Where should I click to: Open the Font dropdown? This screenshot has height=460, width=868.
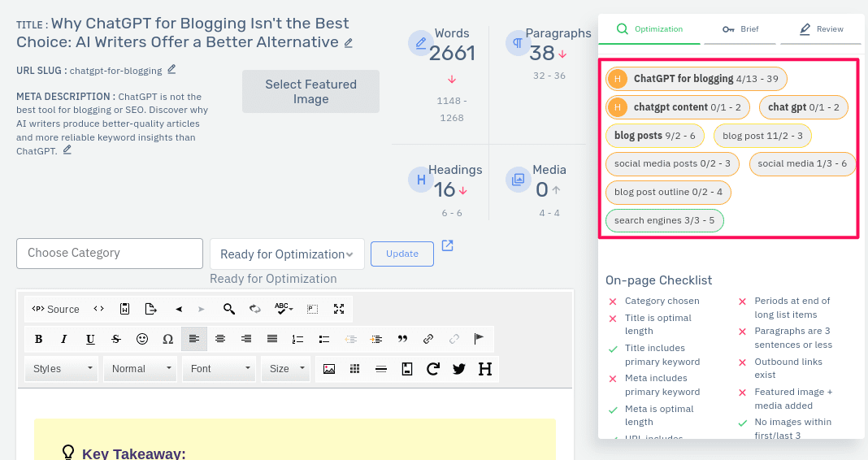click(219, 369)
